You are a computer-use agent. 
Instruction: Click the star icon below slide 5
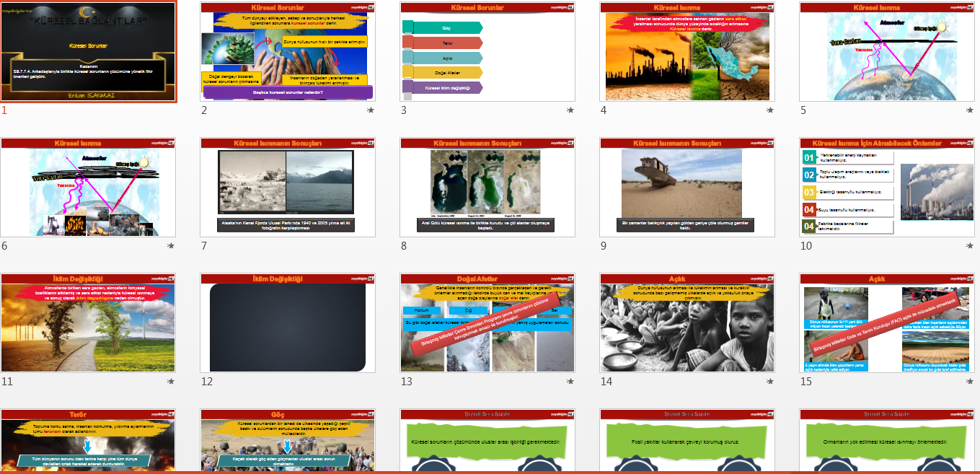click(x=969, y=110)
